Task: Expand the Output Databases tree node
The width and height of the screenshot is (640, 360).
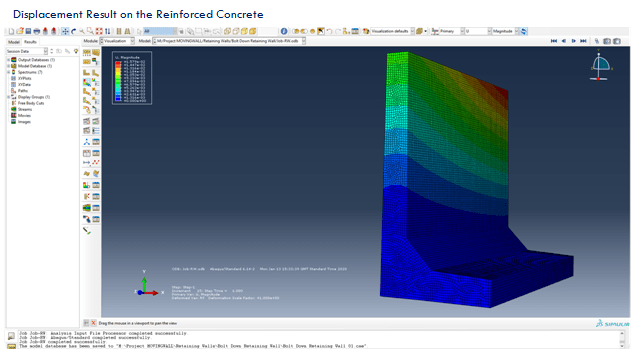Action: tap(8, 60)
